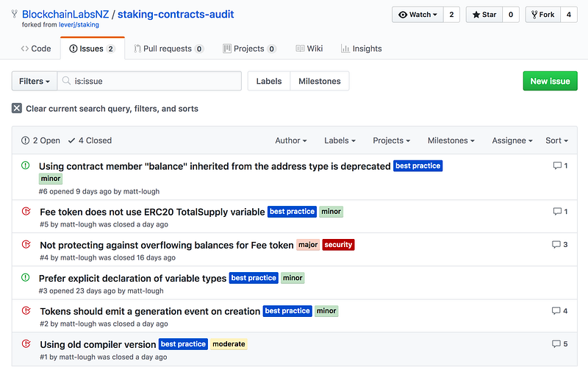This screenshot has width=588, height=375.
Task: Expand the Author filter dropdown
Action: click(x=291, y=140)
